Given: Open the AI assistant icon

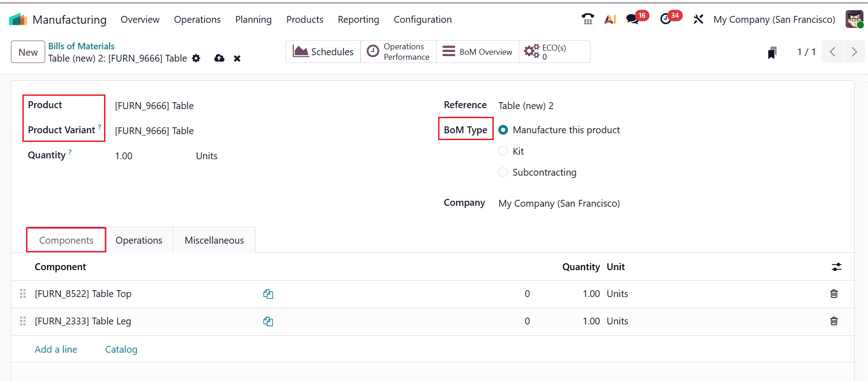Looking at the screenshot, I should click(610, 19).
